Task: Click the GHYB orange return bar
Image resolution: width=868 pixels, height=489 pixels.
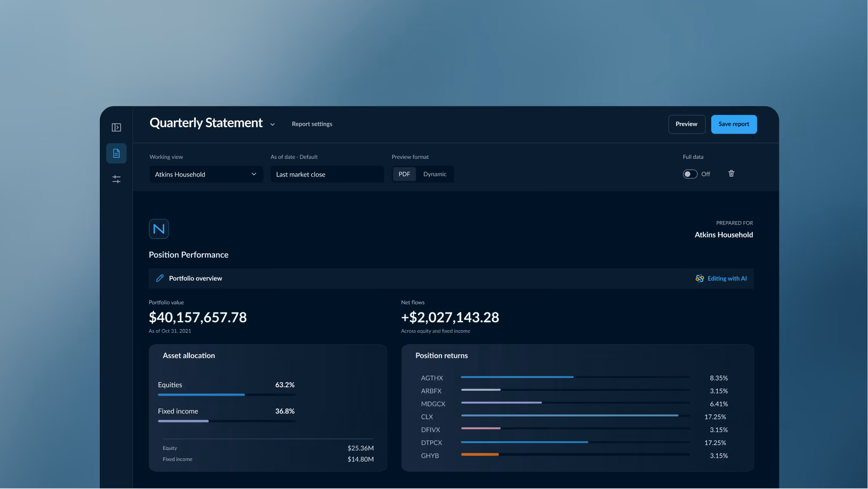Action: click(x=480, y=454)
